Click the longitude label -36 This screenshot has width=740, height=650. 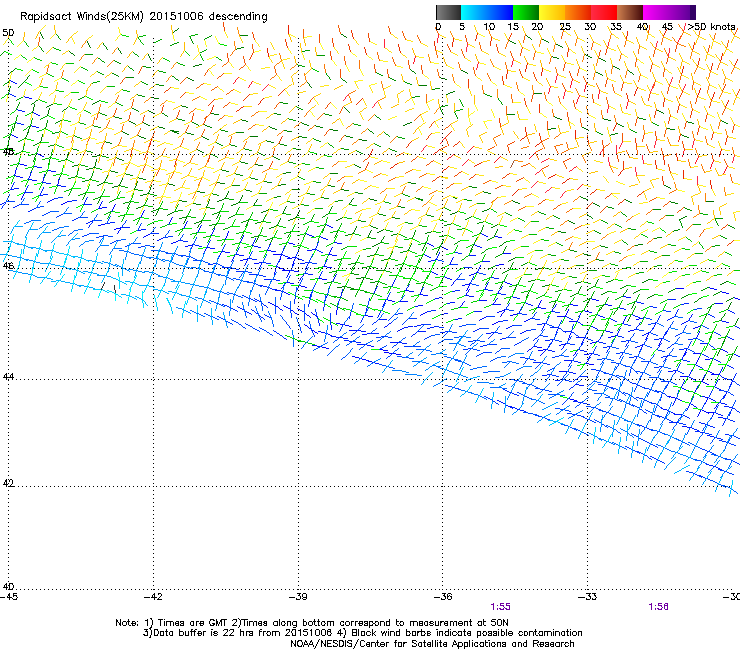click(443, 597)
